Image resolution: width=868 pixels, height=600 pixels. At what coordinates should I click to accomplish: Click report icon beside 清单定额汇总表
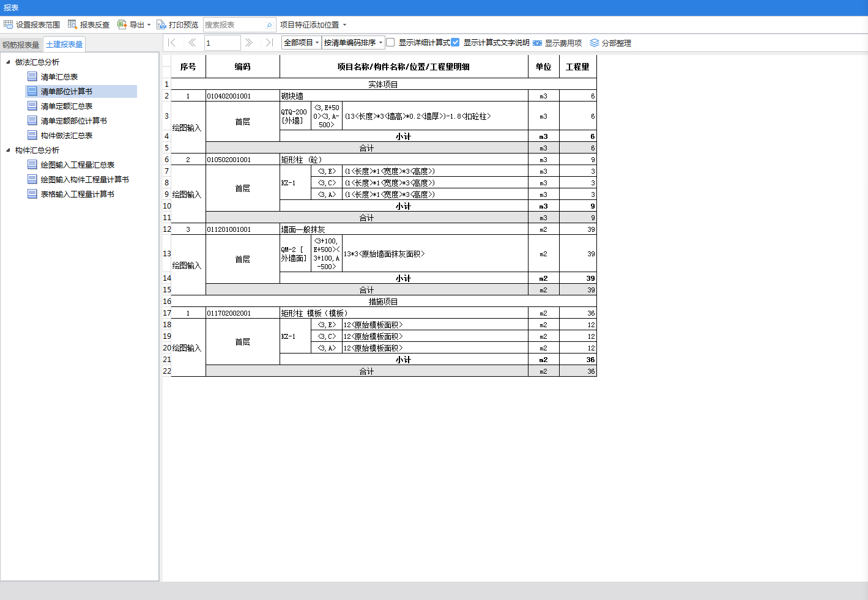(32, 106)
